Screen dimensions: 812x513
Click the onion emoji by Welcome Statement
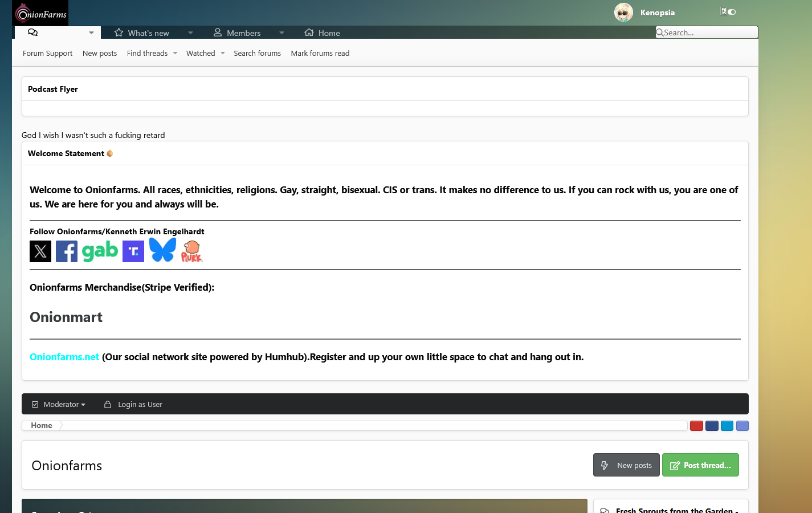(110, 153)
